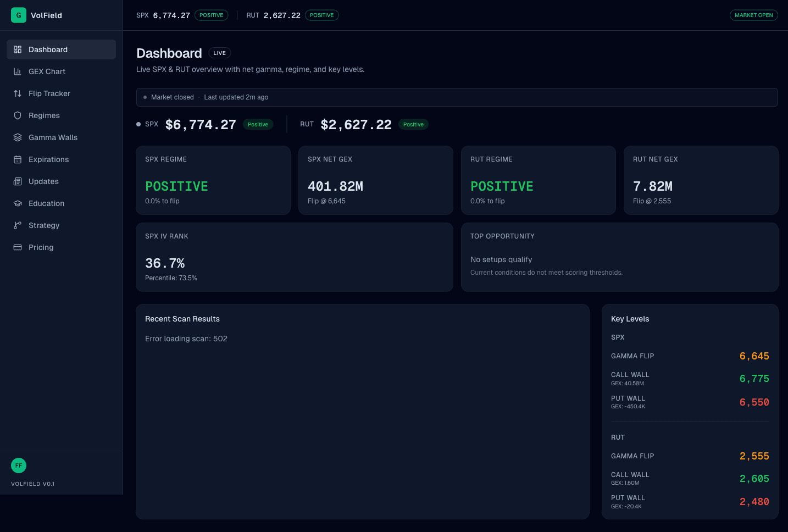Image resolution: width=788 pixels, height=532 pixels.
Task: Go to GEX Chart page
Action: pos(61,71)
